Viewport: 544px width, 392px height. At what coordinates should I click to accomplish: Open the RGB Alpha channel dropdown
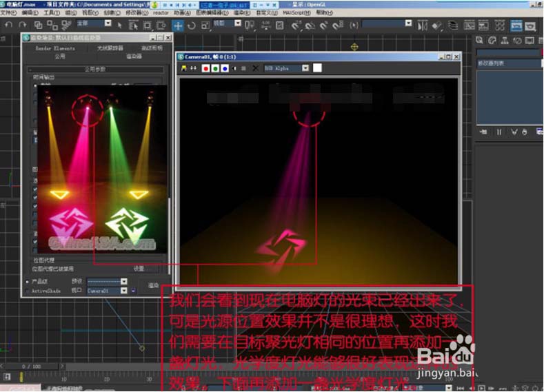coord(305,68)
